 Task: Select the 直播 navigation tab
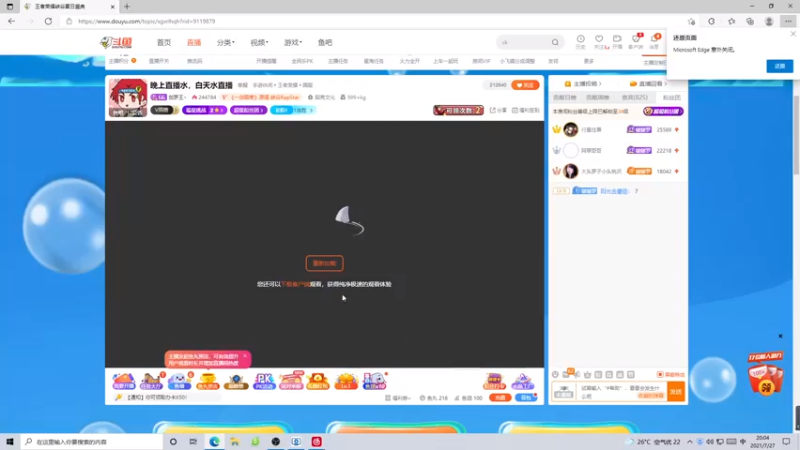click(194, 42)
